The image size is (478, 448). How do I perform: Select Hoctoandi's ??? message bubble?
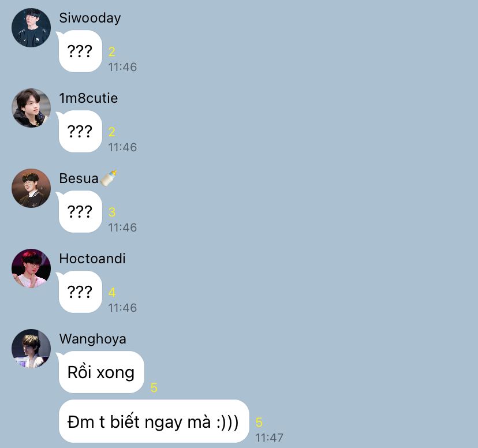click(x=80, y=292)
